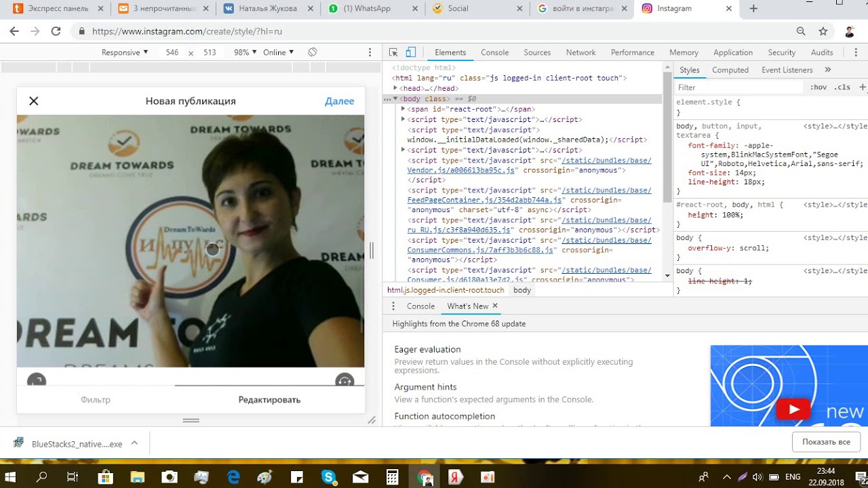
Task: Click the Показать все downloads button
Action: pos(826,442)
